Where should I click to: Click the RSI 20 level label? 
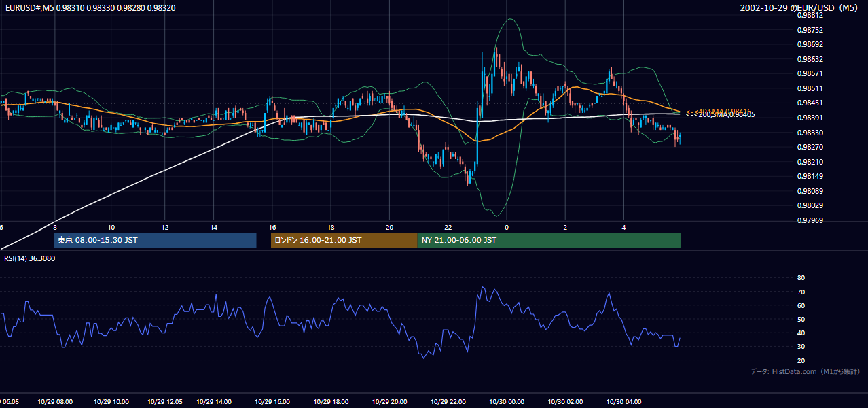pos(801,360)
